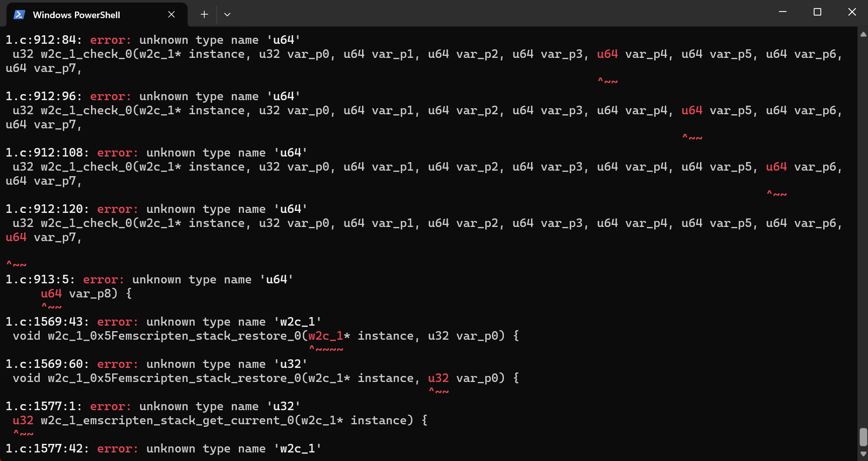This screenshot has width=868, height=461.
Task: Click the '1.c:1569:60:' error location text
Action: click(47, 364)
